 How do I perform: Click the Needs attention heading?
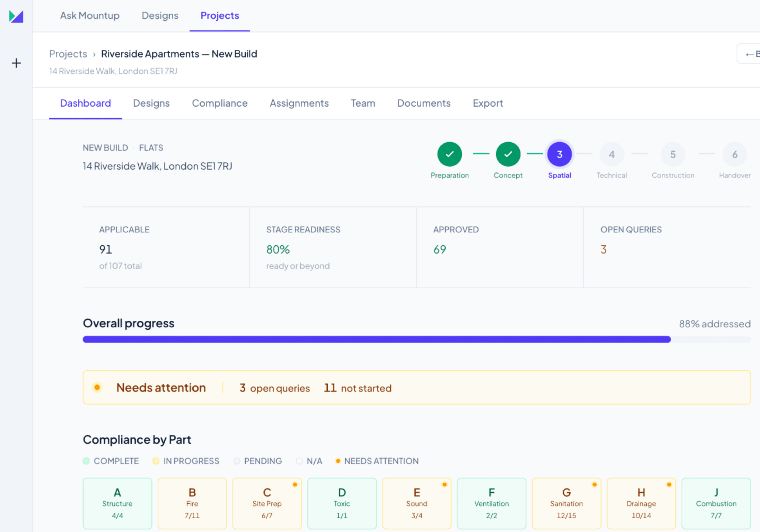tap(161, 388)
